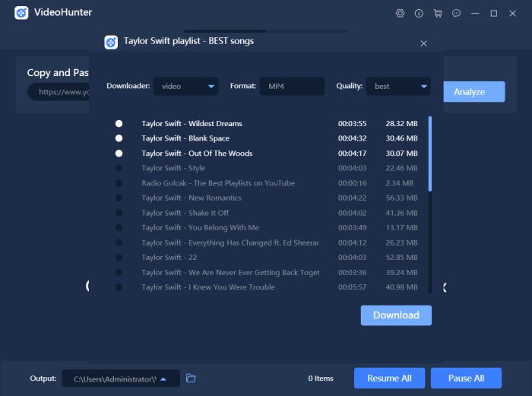Deselect the Wildest Dreams song
Screen dimensions: 532x396
pyautogui.click(x=119, y=124)
